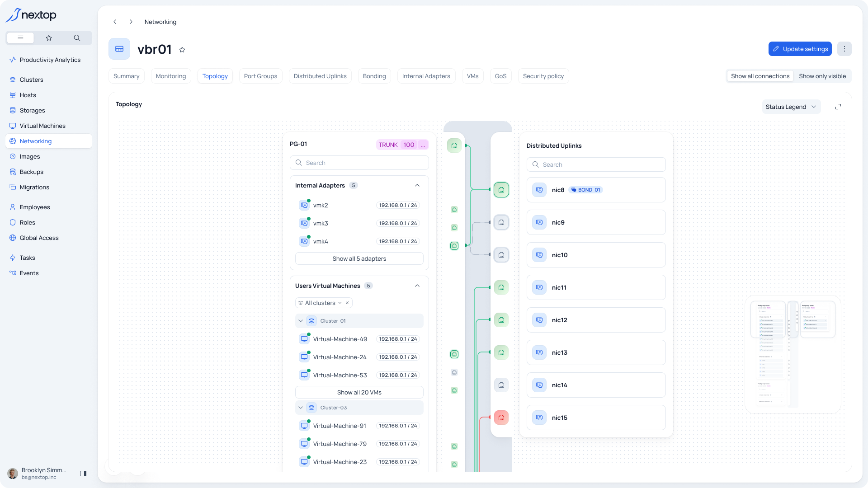
Task: Open the Port Groups tab
Action: click(x=260, y=76)
